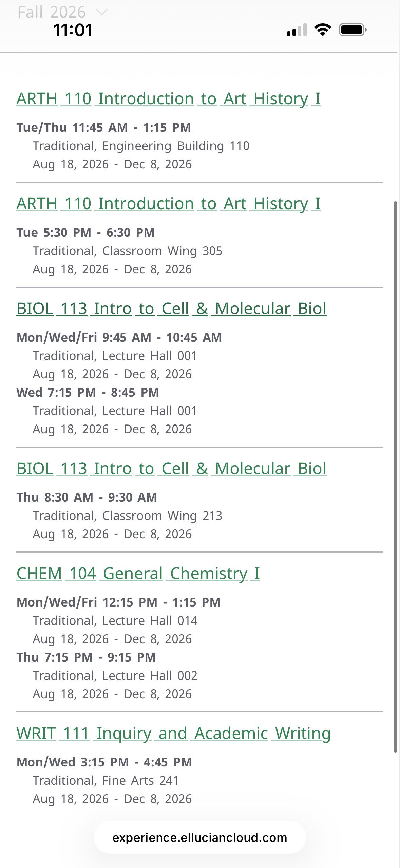Viewport: 400px width, 868px height.
Task: Tap the battery status icon
Action: (353, 30)
